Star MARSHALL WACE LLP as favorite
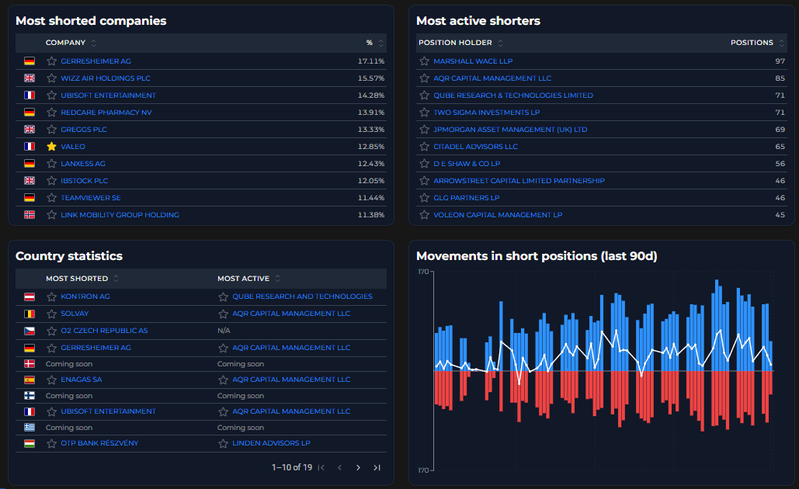 [x=424, y=61]
